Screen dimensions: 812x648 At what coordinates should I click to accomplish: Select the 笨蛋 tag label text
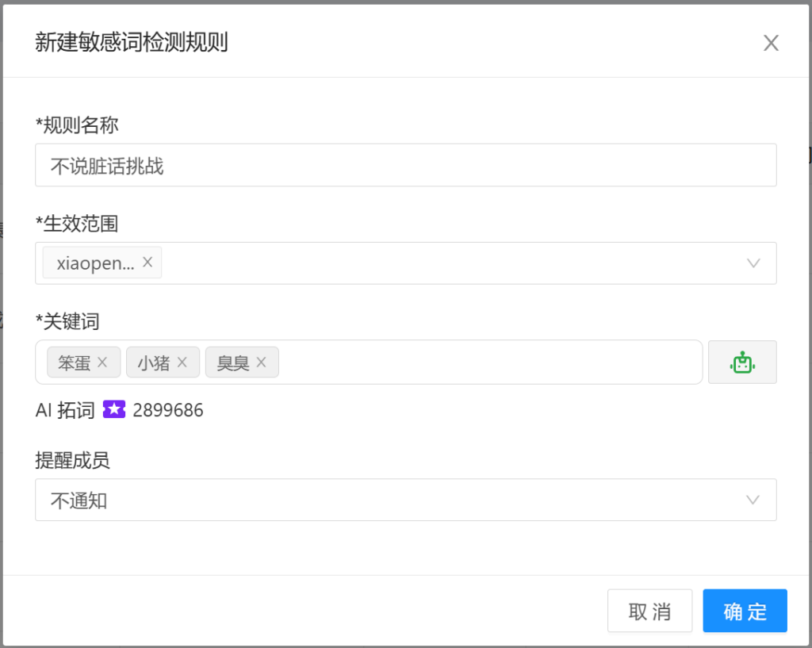coord(75,361)
